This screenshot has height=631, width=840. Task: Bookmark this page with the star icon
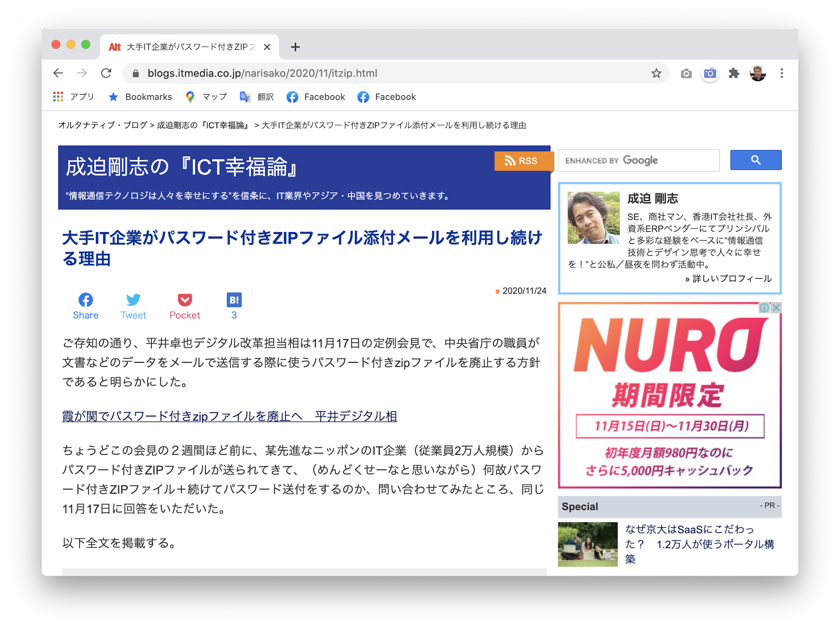point(656,73)
